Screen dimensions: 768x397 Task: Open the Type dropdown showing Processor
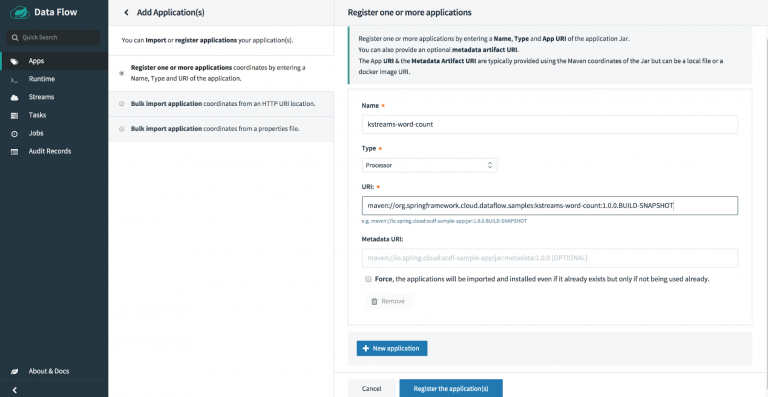click(430, 165)
